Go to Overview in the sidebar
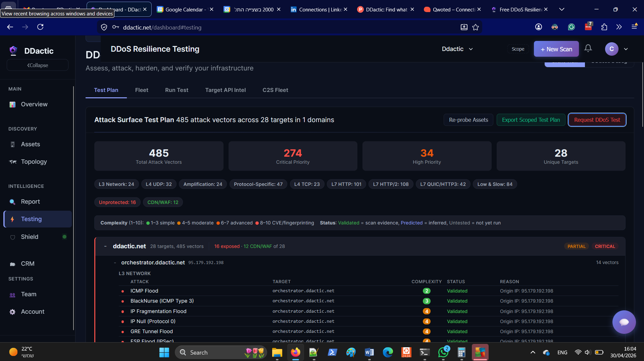This screenshot has height=361, width=644. (x=38, y=104)
